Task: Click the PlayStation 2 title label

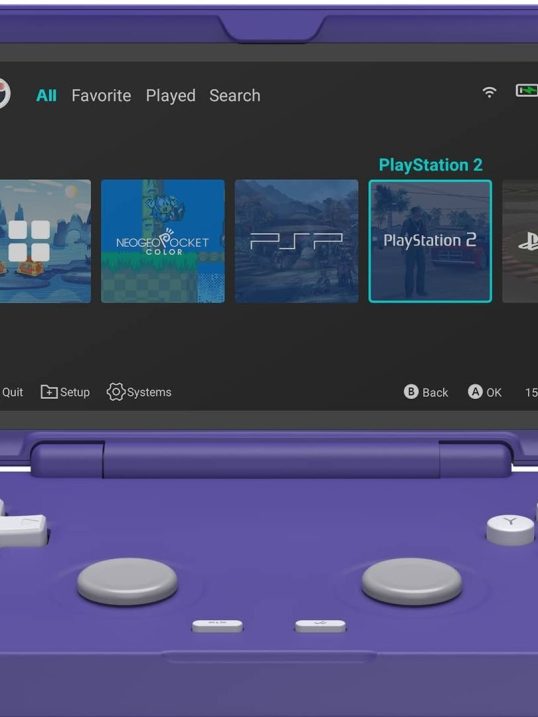Action: 431,165
